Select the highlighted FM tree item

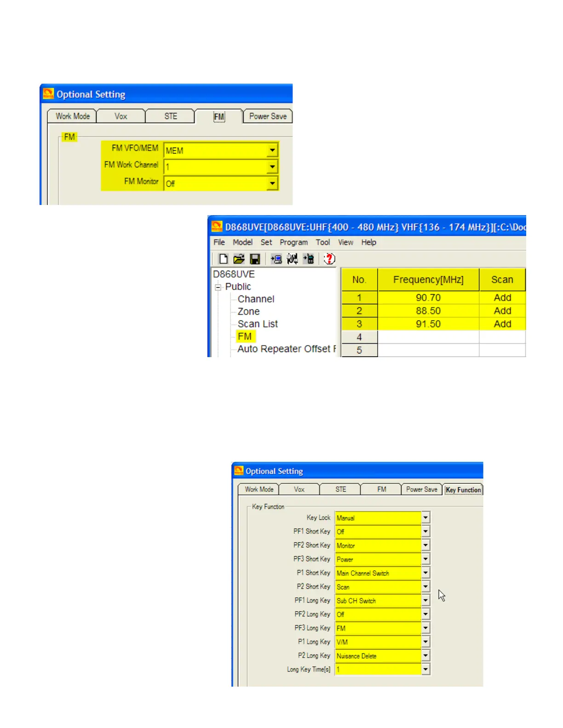pos(245,336)
